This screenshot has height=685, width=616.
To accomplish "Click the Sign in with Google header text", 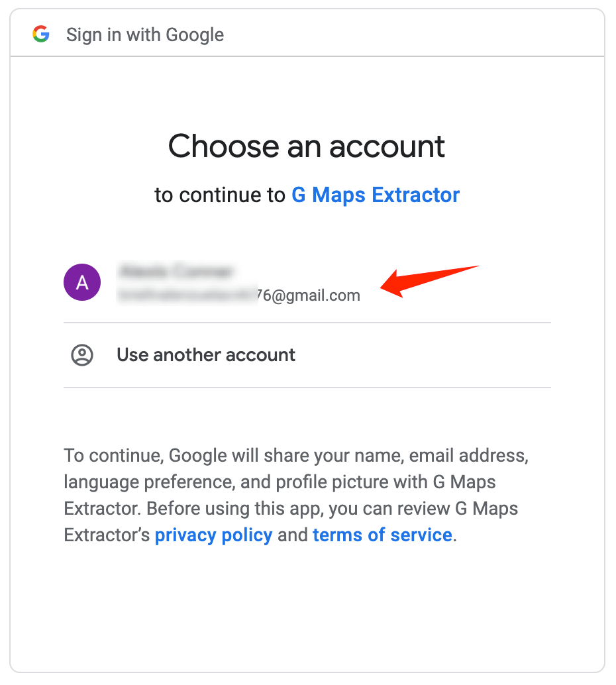I will pos(145,35).
